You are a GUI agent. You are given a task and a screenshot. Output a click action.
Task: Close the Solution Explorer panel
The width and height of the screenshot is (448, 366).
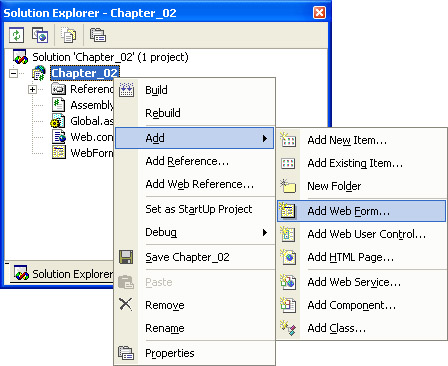tap(319, 13)
